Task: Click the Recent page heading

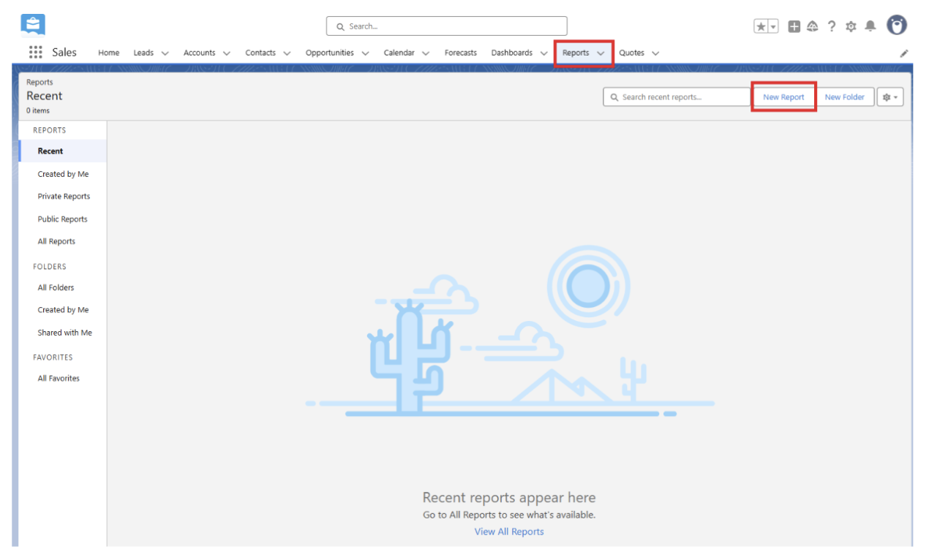Action: pyautogui.click(x=45, y=96)
